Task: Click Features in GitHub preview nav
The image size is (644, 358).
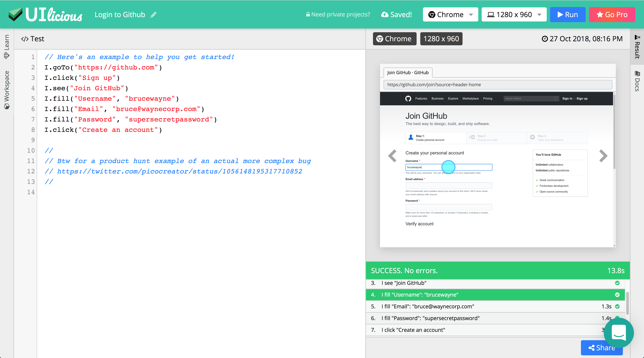Action: tap(421, 98)
